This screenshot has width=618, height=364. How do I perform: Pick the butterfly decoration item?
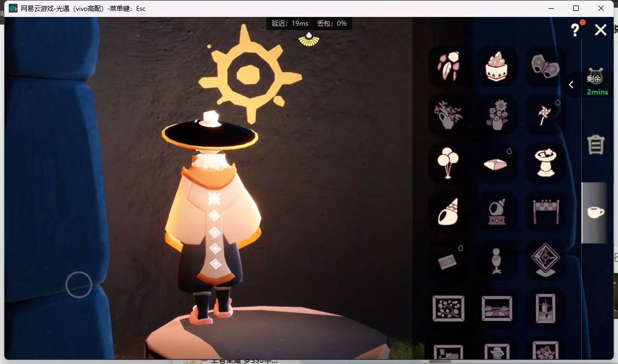tap(545, 66)
